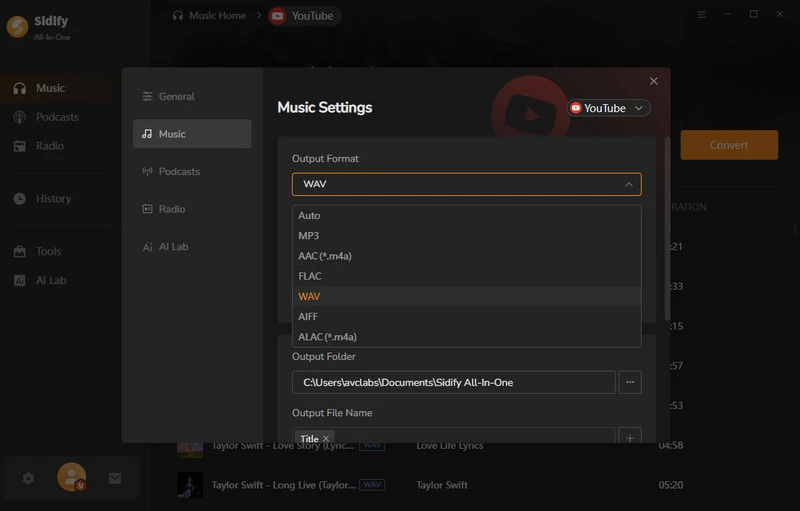Open settings via the gear icon
Image resolution: width=800 pixels, height=511 pixels.
[28, 478]
